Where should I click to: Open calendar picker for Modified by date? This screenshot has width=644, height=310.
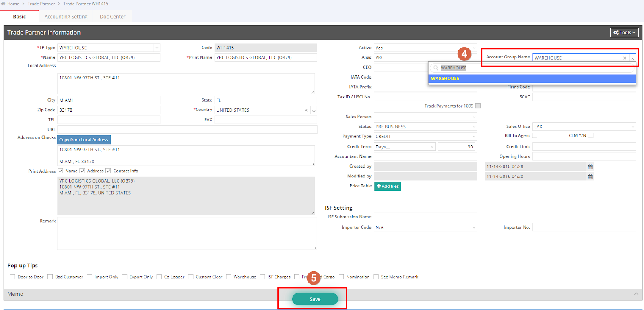point(590,177)
